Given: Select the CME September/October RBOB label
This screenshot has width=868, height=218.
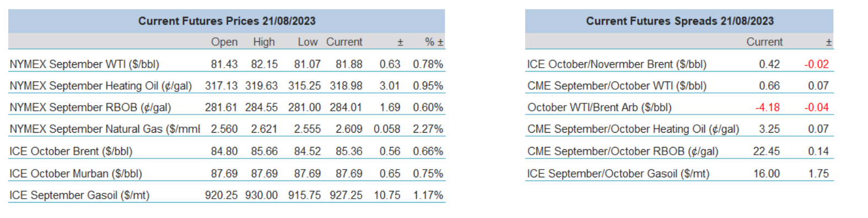Looking at the screenshot, I should 623,151.
